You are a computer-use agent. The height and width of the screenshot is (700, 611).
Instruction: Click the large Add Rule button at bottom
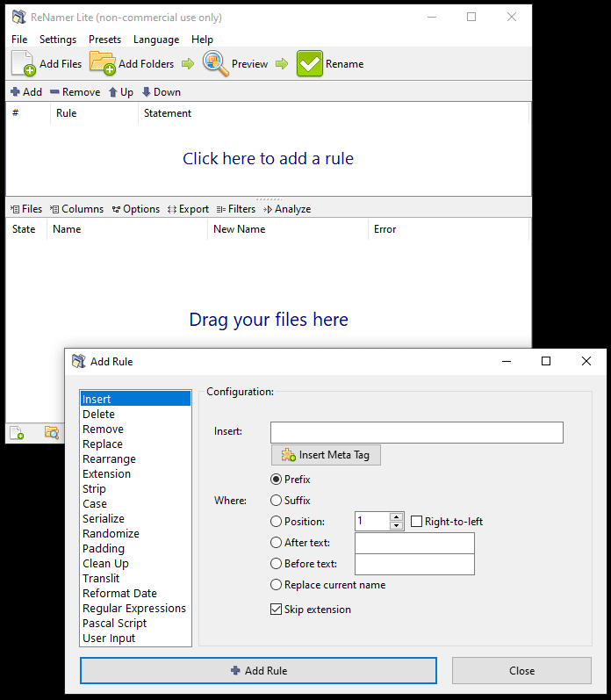[258, 670]
